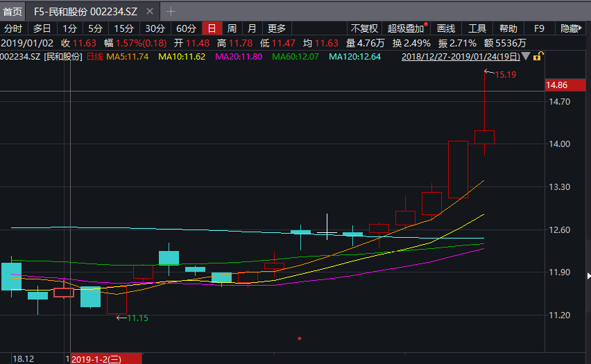
Task: Click the 2018/12/27-2019/01/24 date range link
Action: coord(461,57)
